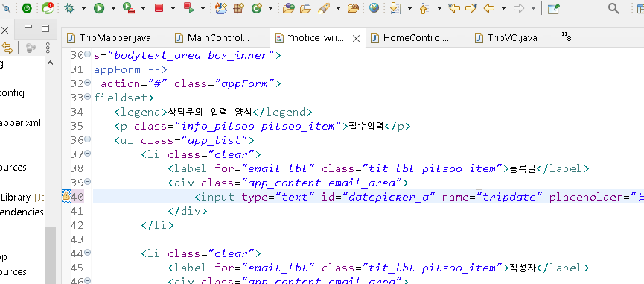Open the Spring Boot Dashboard power icon
This screenshot has width=644, height=284.
point(27,7)
